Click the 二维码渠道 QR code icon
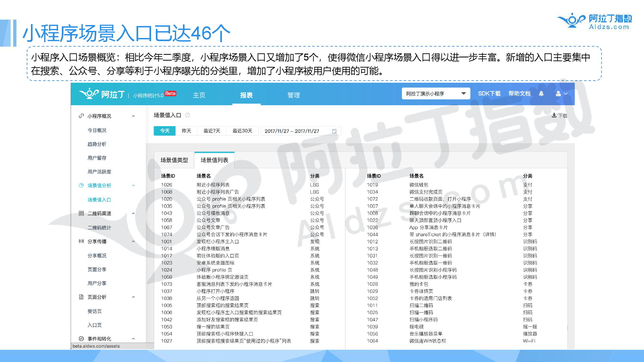The image size is (644, 362). point(81,213)
